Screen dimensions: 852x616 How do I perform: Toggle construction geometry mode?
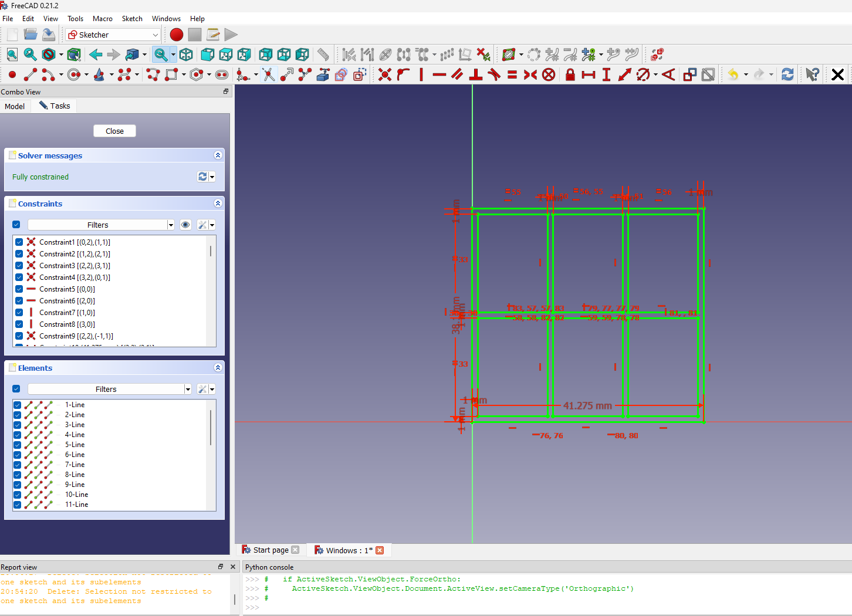pos(360,75)
